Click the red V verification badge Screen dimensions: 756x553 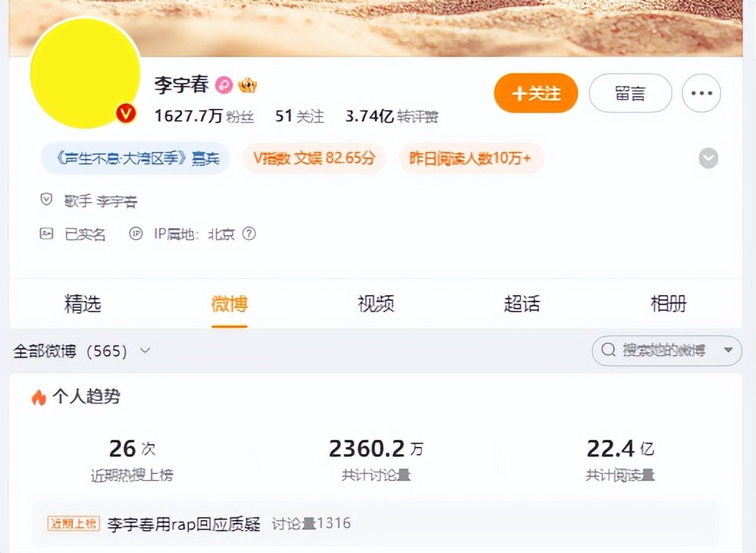tap(126, 113)
